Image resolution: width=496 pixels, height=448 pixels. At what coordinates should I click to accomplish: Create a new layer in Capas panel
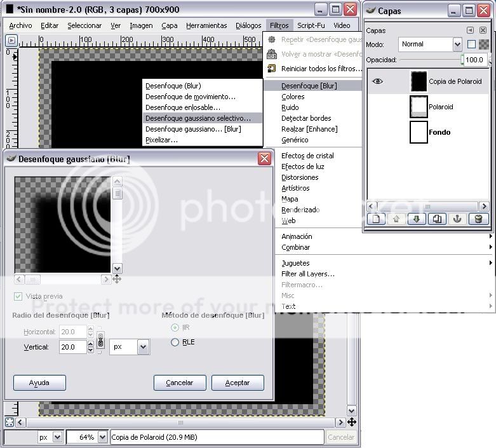(377, 219)
